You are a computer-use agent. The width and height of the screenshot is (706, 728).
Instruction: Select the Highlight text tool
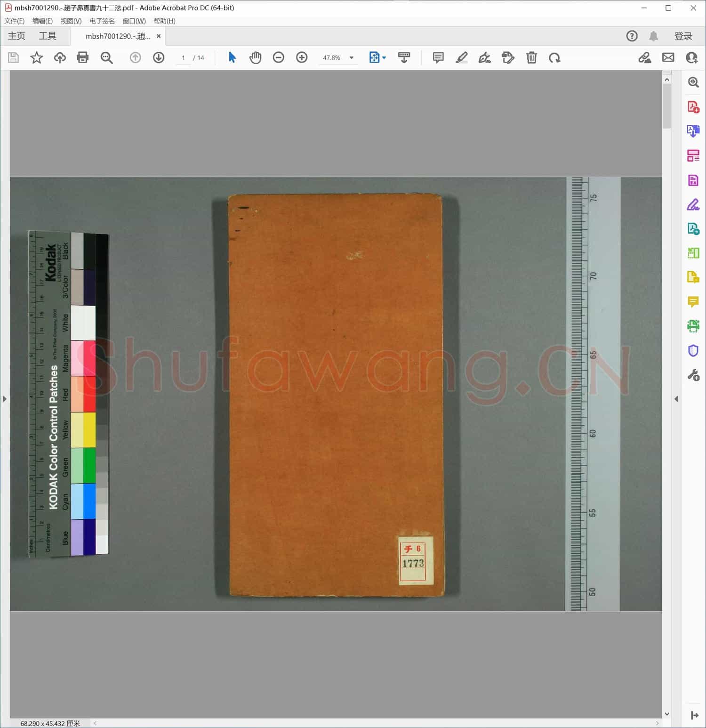click(461, 57)
